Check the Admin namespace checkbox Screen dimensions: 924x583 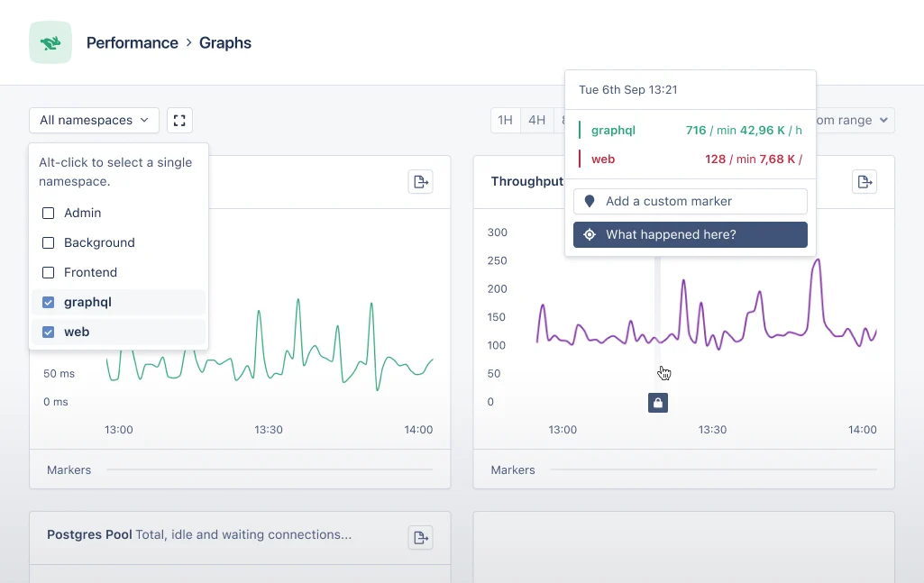[x=49, y=214]
